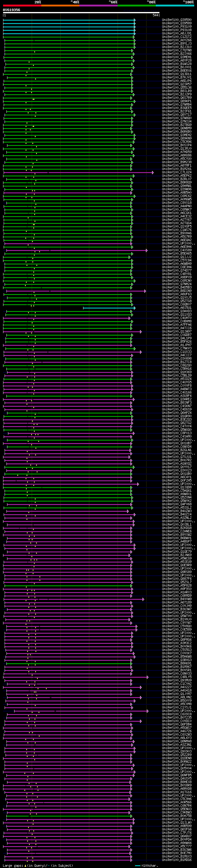Select the label UniRef100_Q55136
Screen dimensions: 197x868
pyautogui.click(x=177, y=88)
